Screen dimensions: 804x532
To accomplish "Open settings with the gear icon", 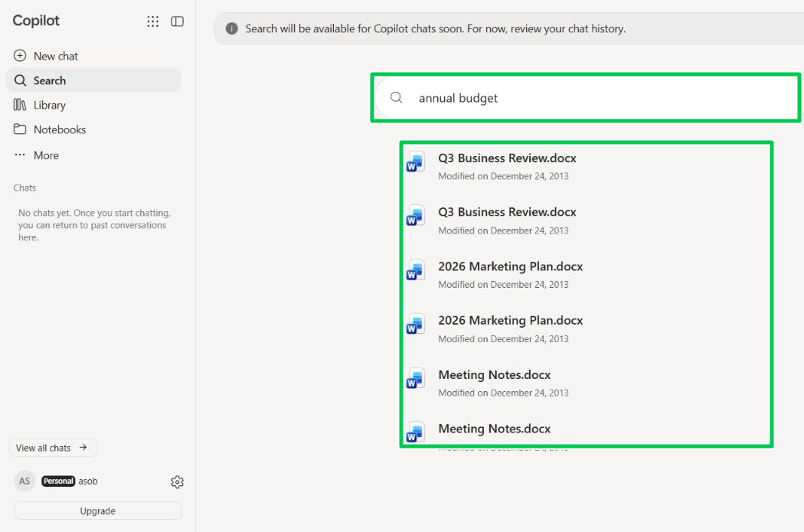I will coord(178,481).
